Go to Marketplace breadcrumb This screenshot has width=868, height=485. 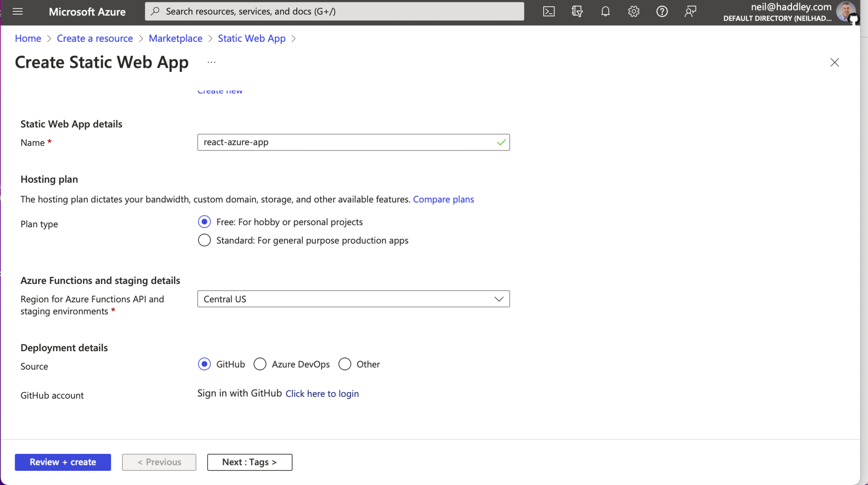click(175, 38)
